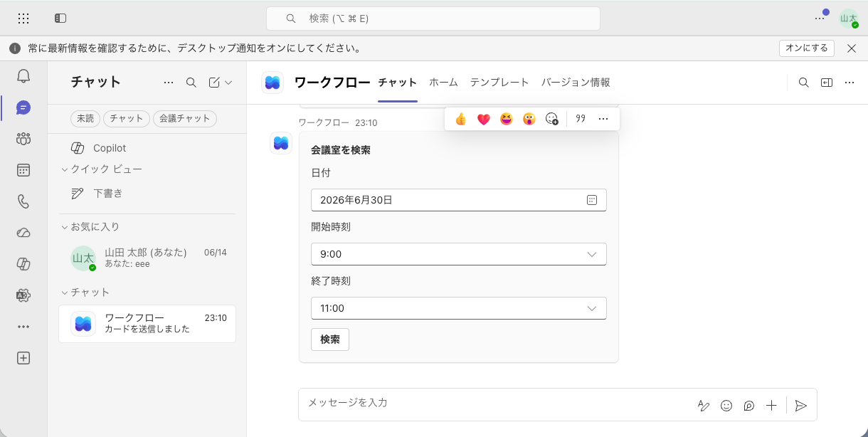This screenshot has width=868, height=437.
Task: Search within the chat list
Action: (191, 83)
